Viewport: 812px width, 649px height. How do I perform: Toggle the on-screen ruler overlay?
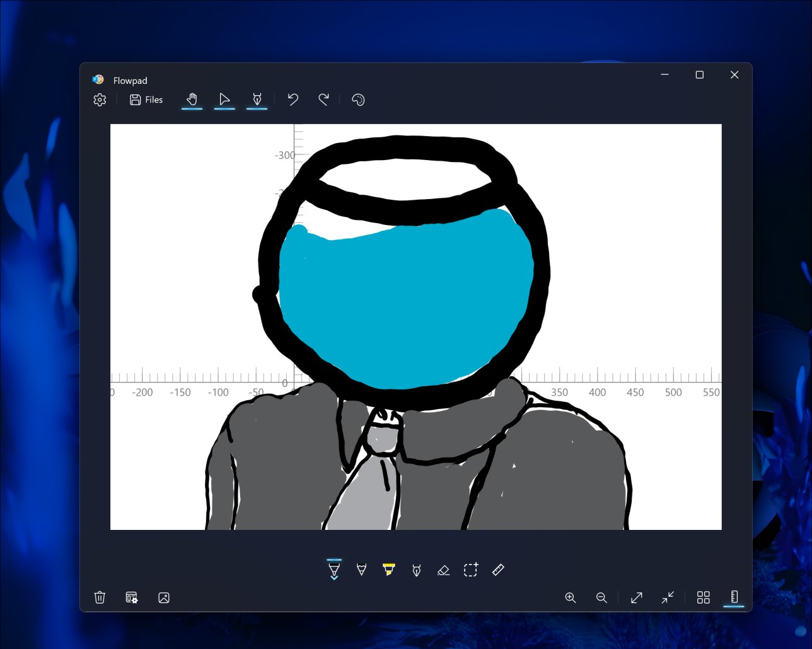click(733, 597)
